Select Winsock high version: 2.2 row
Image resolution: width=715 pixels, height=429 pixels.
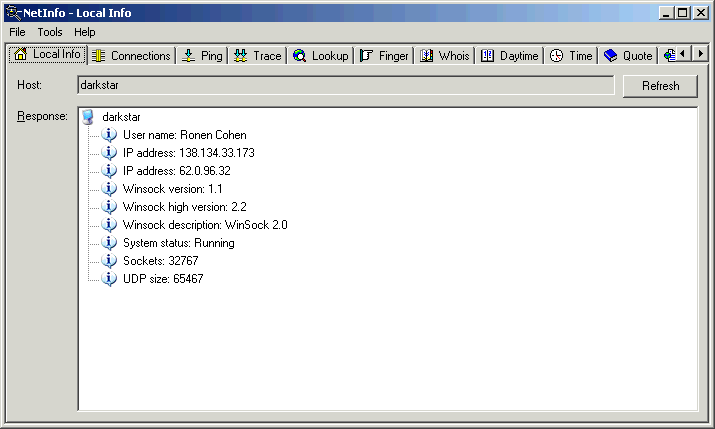coord(185,207)
